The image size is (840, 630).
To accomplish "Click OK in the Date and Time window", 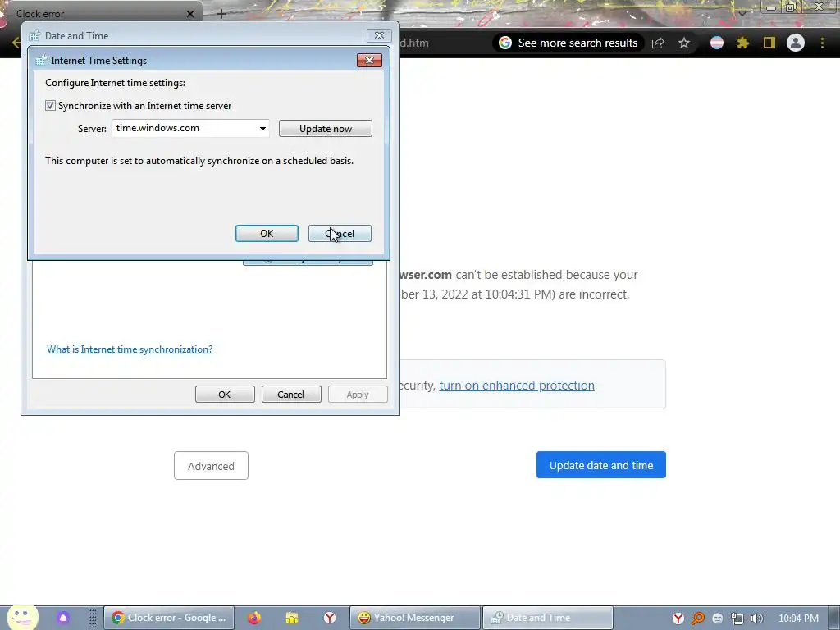I will click(225, 395).
